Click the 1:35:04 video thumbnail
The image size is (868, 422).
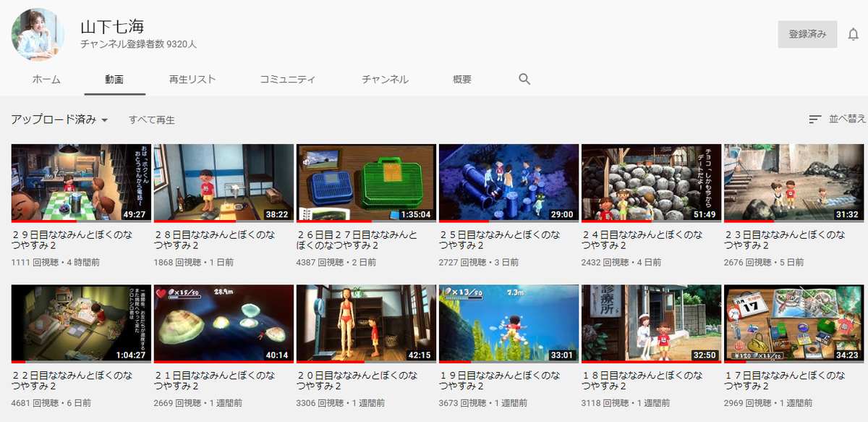[366, 182]
